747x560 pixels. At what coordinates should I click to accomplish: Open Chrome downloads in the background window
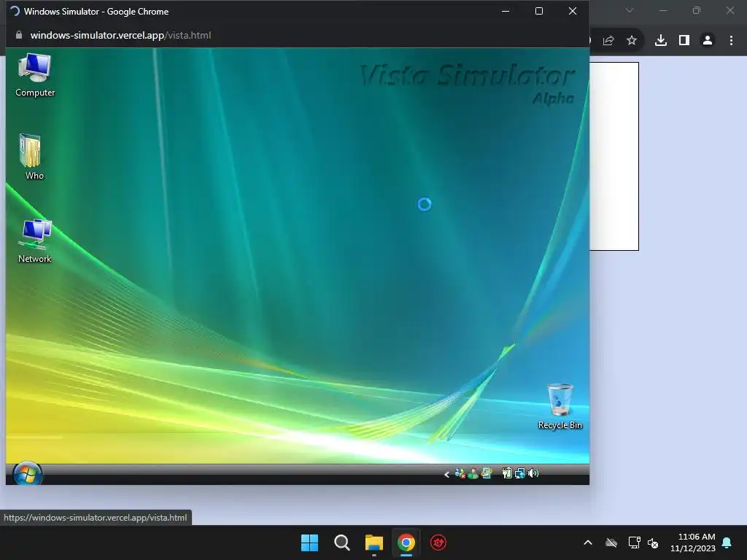pyautogui.click(x=661, y=41)
